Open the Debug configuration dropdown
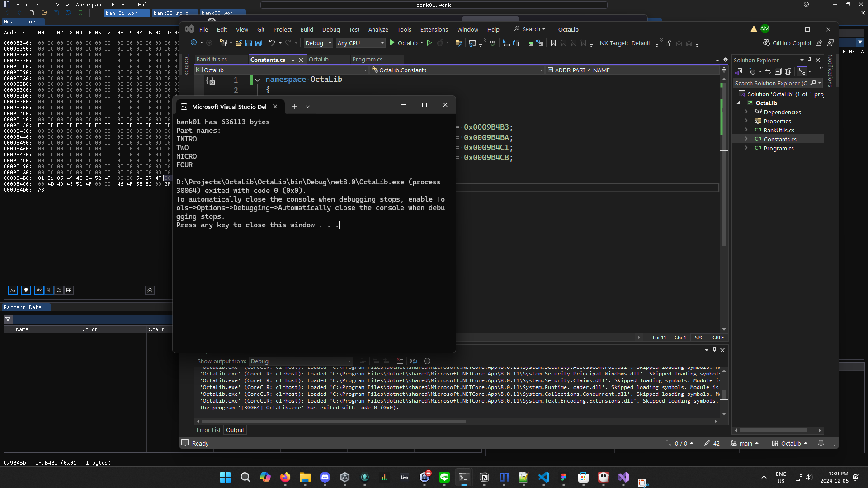 click(318, 43)
